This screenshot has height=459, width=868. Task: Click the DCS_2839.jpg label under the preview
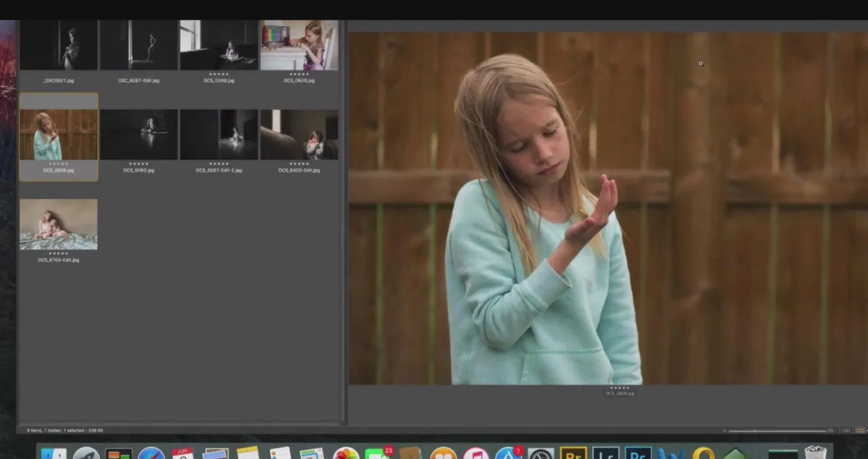(620, 393)
